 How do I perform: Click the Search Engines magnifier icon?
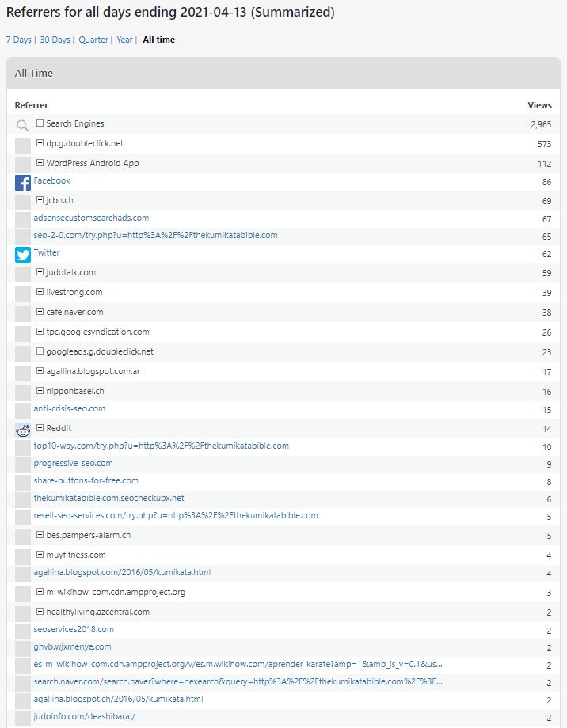(23, 125)
